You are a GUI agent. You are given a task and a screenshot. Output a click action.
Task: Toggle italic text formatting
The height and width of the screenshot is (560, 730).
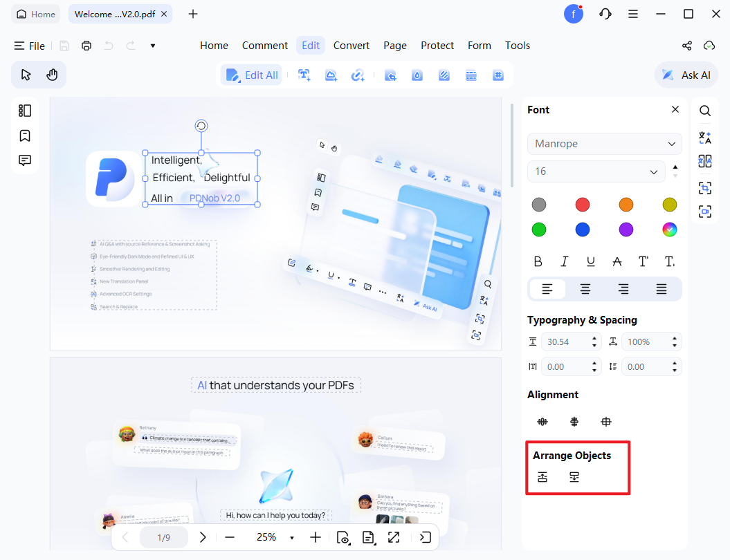click(x=564, y=262)
